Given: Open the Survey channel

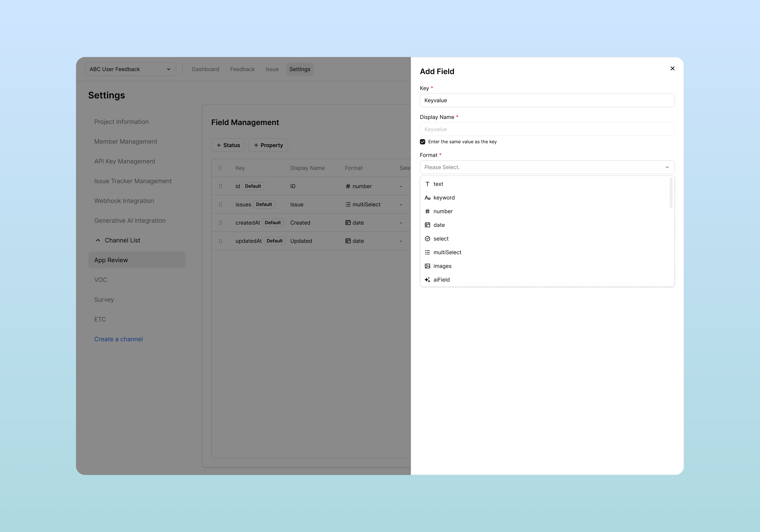Looking at the screenshot, I should tap(104, 300).
